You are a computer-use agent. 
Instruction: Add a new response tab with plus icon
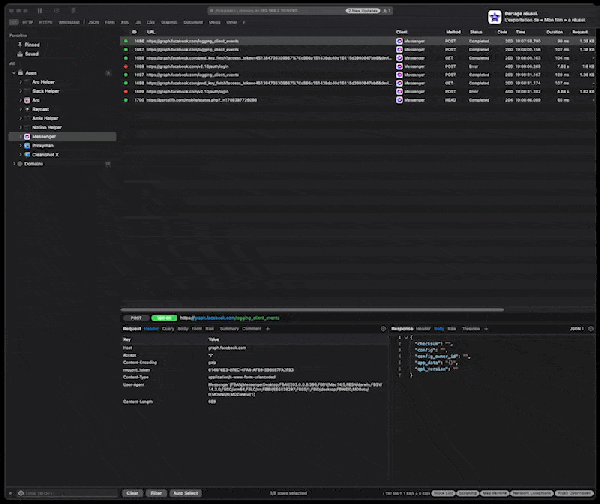(486, 329)
